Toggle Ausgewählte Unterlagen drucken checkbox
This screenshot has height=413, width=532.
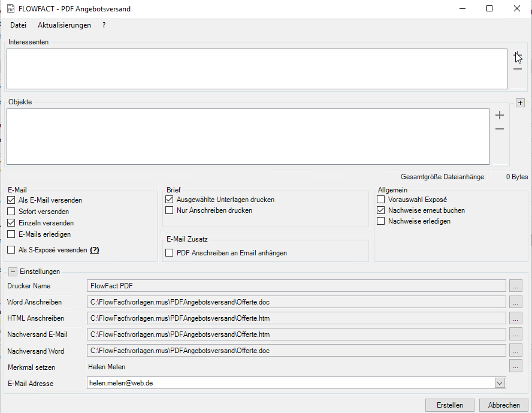pos(170,200)
